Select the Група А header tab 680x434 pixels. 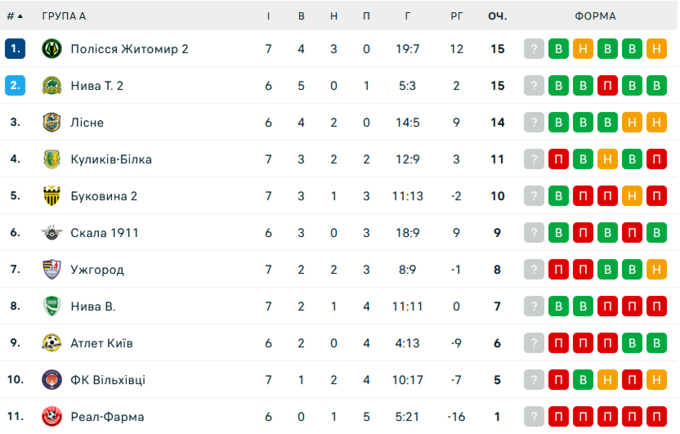pos(64,16)
